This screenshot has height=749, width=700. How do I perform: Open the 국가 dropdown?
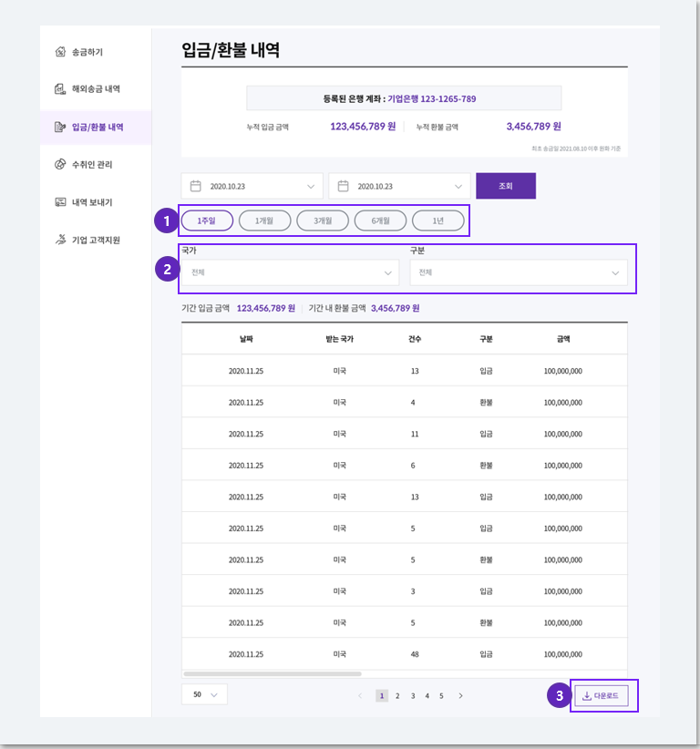pos(290,272)
